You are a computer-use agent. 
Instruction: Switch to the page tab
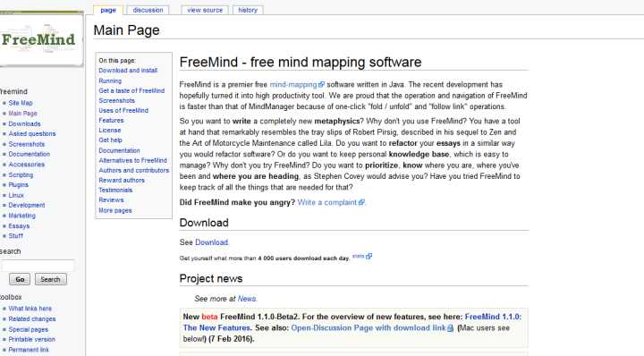coord(108,10)
